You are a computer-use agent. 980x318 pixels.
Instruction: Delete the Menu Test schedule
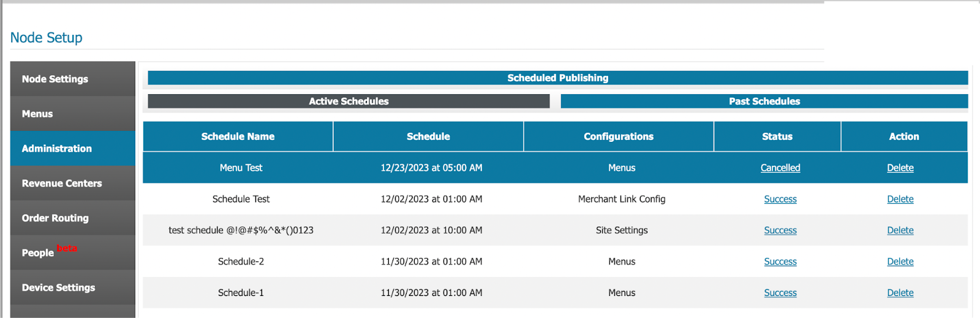pos(900,168)
